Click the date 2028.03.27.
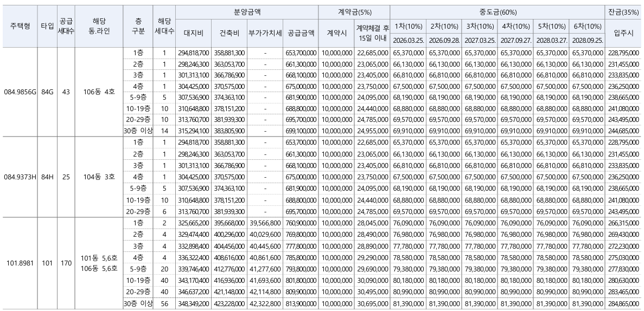 click(551, 41)
